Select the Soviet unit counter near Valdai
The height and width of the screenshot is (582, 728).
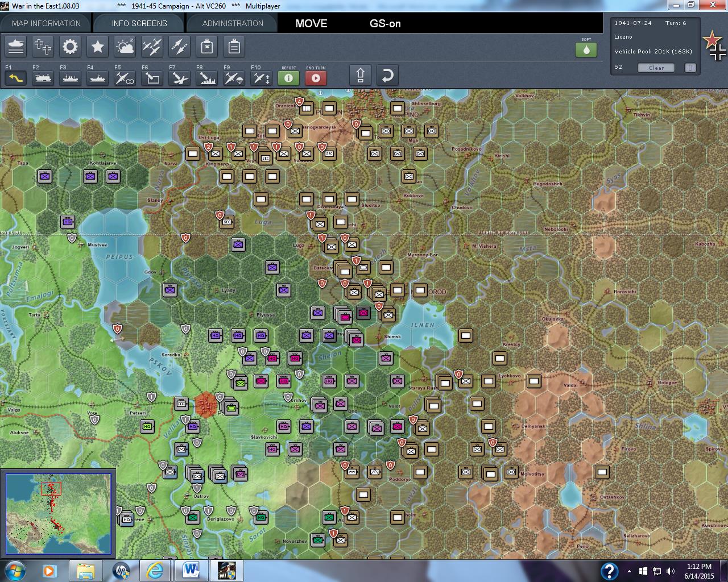(x=533, y=381)
